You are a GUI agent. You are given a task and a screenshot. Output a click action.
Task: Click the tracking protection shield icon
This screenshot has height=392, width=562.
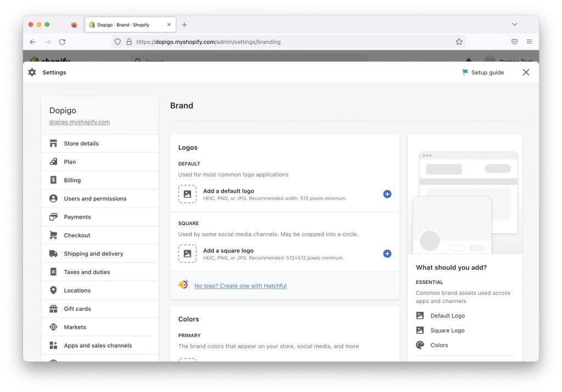(117, 42)
